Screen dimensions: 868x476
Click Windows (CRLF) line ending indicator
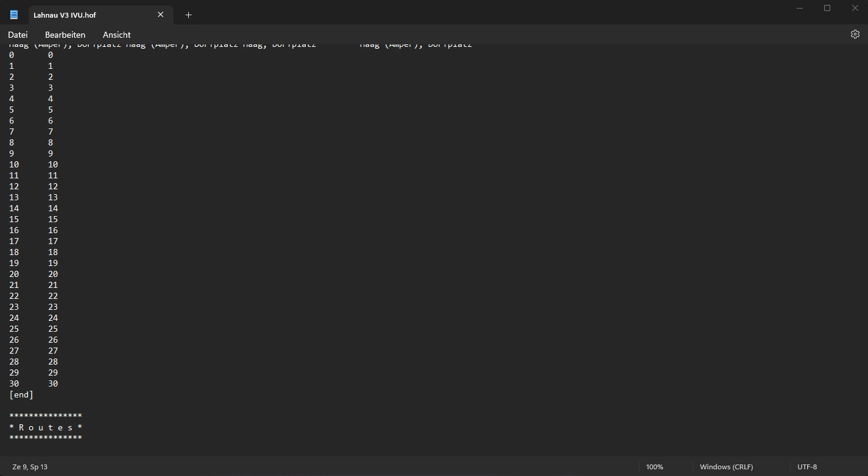click(726, 467)
